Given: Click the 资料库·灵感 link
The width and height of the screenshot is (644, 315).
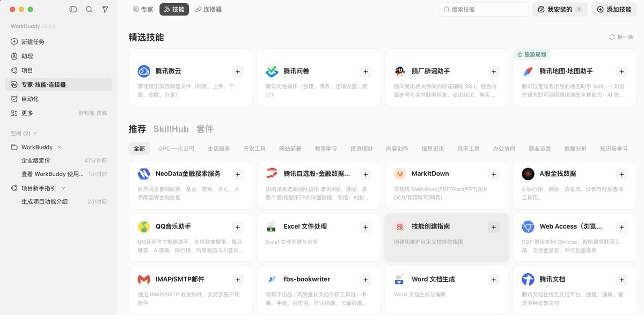Looking at the screenshot, I should click(92, 113).
